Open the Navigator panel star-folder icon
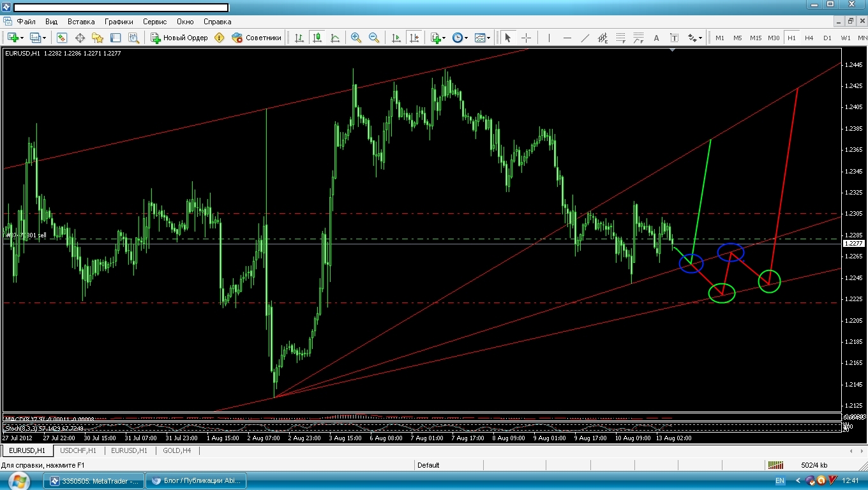 98,38
